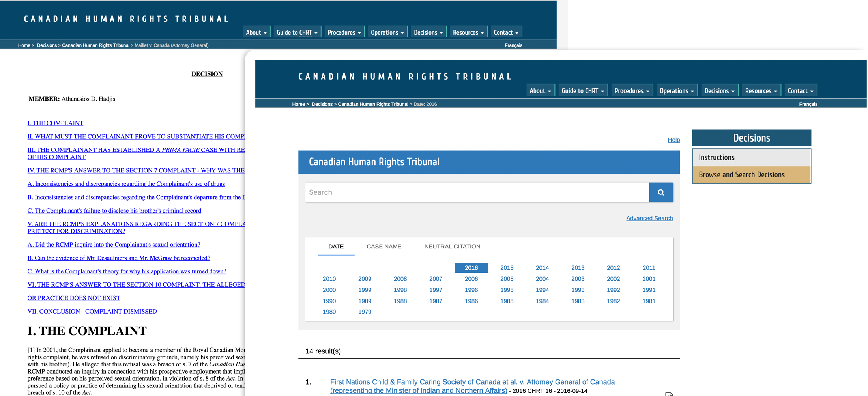Click the Advanced Search link
Image resolution: width=868 pixels, height=396 pixels.
click(x=649, y=218)
